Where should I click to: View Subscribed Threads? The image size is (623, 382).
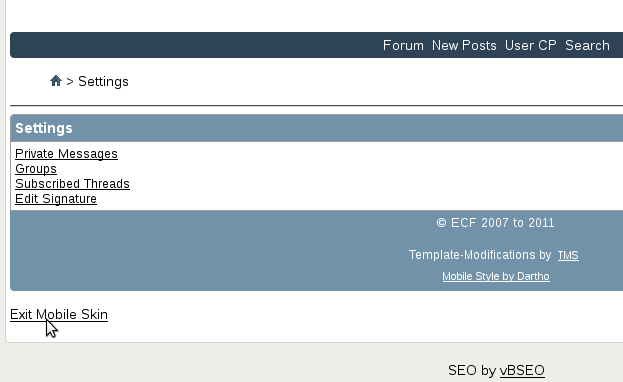coord(72,184)
